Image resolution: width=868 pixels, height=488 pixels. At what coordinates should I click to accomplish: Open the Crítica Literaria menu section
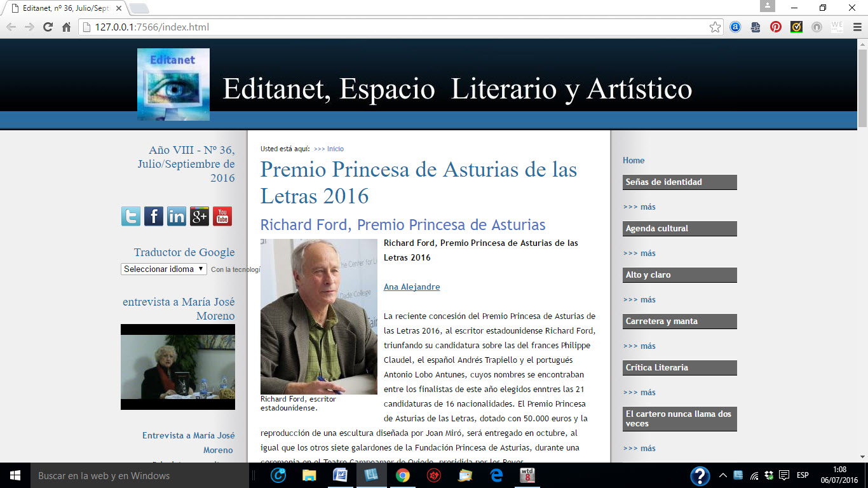(x=679, y=368)
